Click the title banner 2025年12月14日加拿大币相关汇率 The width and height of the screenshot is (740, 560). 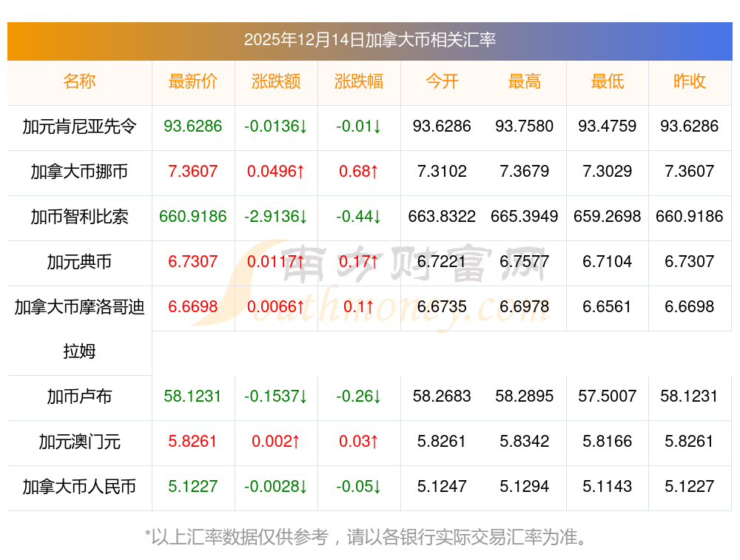(x=369, y=40)
